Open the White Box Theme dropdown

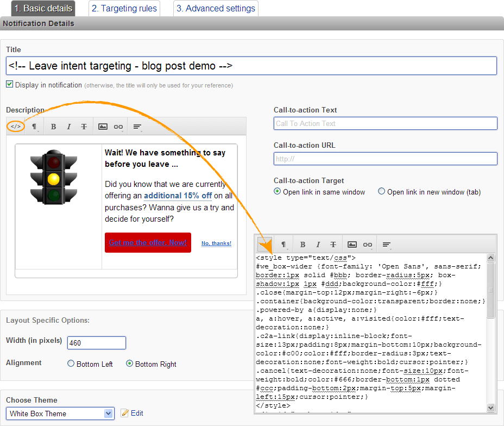coord(60,414)
